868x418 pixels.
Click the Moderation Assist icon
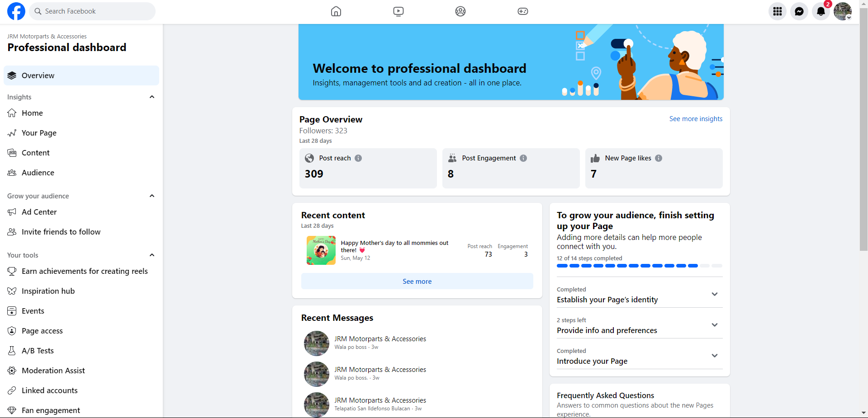[12, 371]
